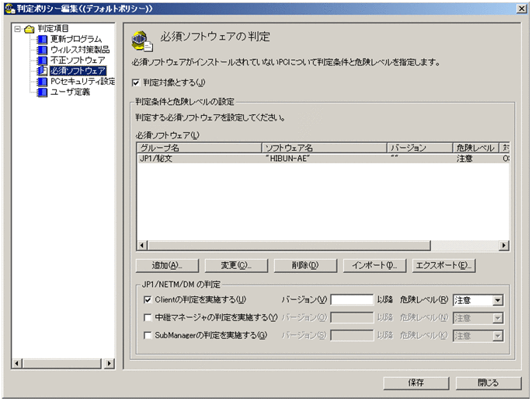Image resolution: width=532 pixels, height=402 pixels.
Task: Select 更新プログラム in the tree
Action: [76, 39]
